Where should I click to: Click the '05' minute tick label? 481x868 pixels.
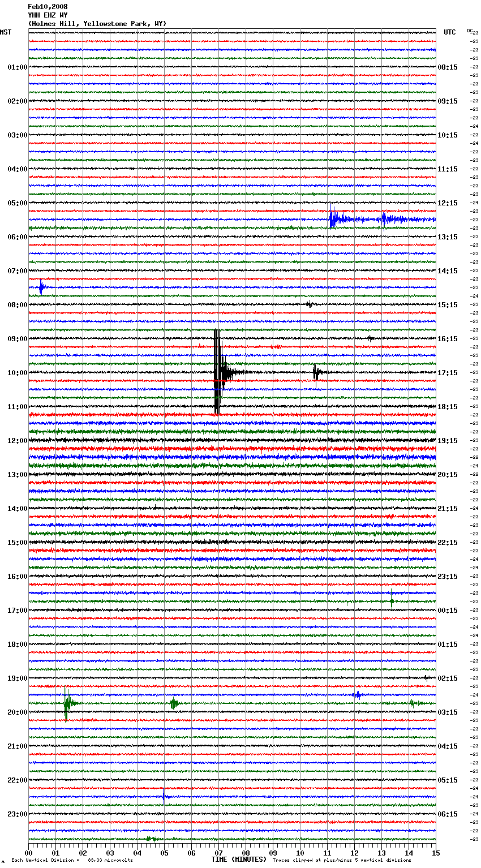tap(164, 853)
